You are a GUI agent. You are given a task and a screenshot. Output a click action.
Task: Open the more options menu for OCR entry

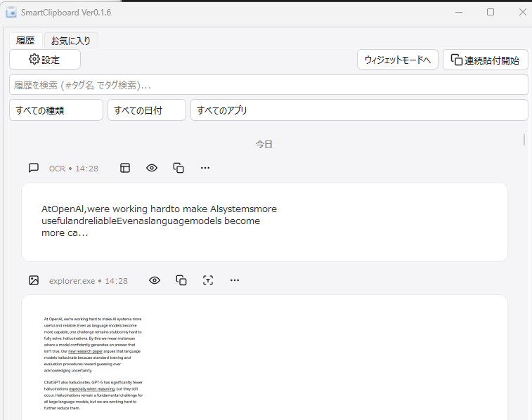tap(205, 168)
